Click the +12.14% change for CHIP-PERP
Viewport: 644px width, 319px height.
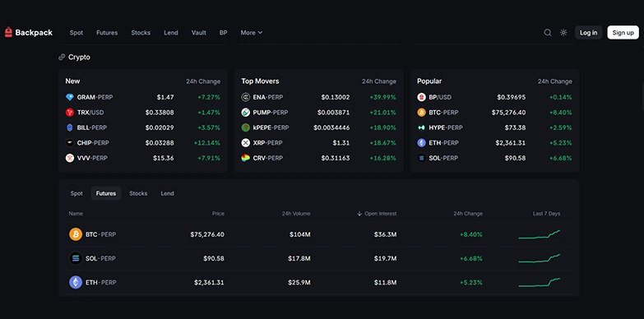207,143
